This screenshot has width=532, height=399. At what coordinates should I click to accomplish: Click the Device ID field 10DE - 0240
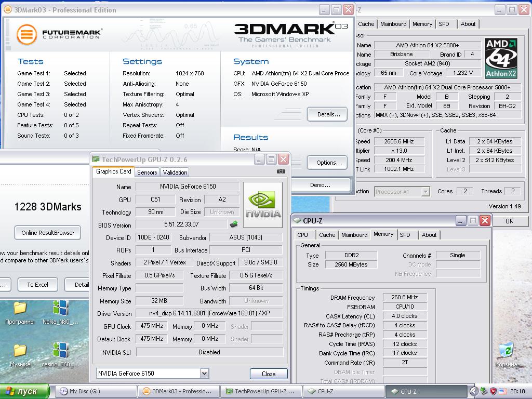[153, 237]
